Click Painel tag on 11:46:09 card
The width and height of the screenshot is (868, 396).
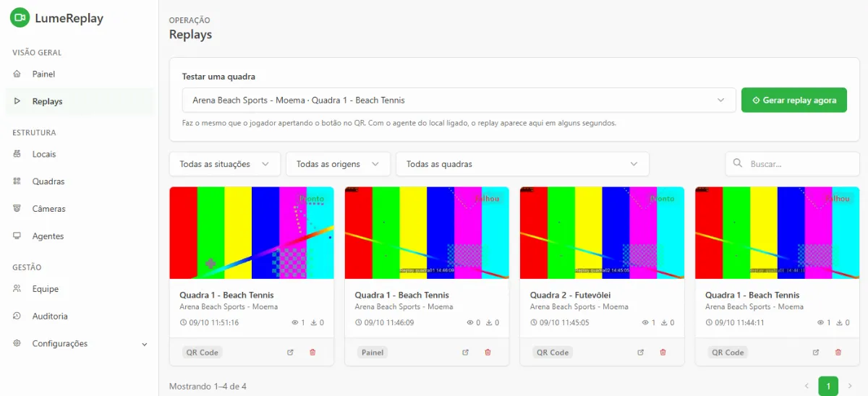pos(373,353)
